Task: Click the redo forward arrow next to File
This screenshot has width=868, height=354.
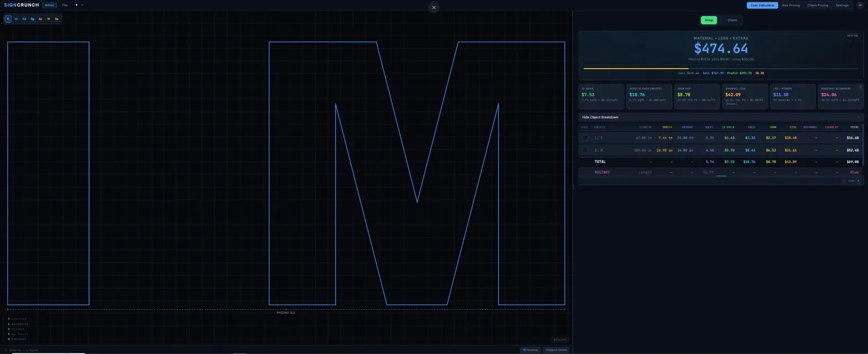Action: point(82,5)
